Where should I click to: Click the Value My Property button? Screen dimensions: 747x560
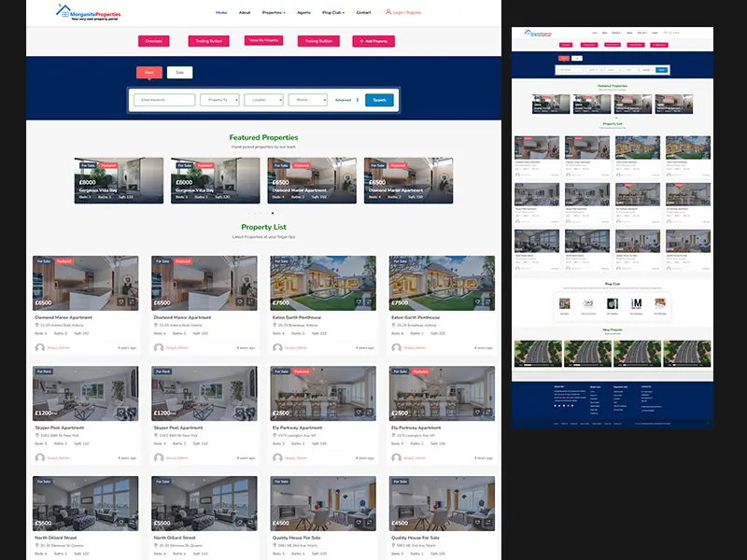point(263,40)
